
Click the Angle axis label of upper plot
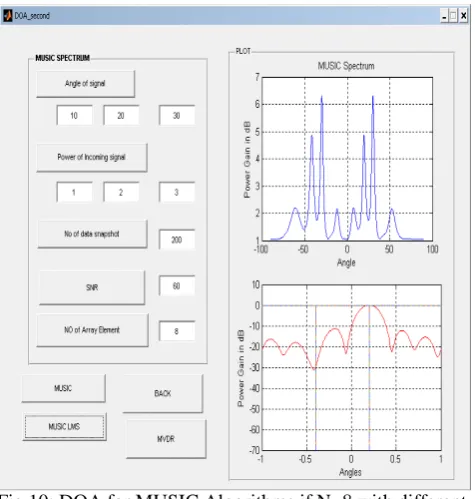pyautogui.click(x=346, y=263)
